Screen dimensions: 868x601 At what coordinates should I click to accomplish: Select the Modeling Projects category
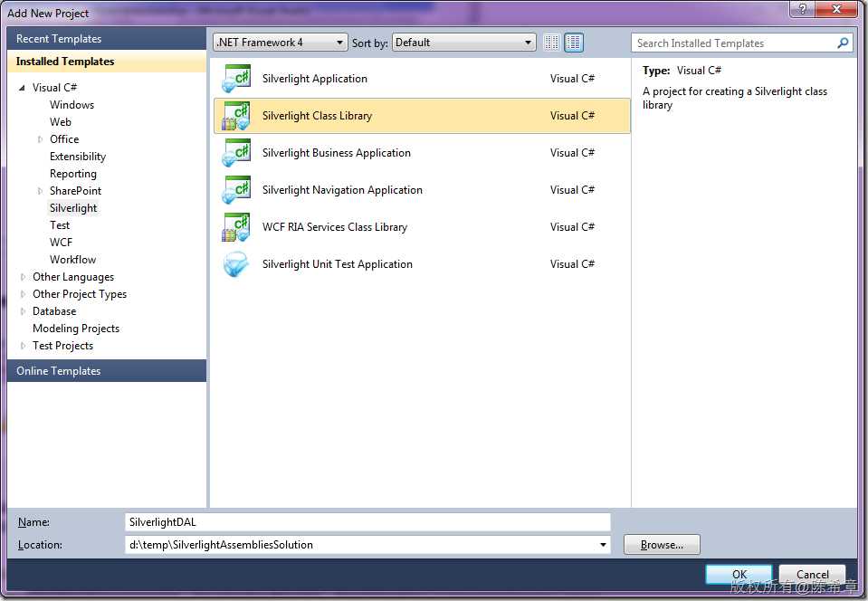tap(76, 329)
